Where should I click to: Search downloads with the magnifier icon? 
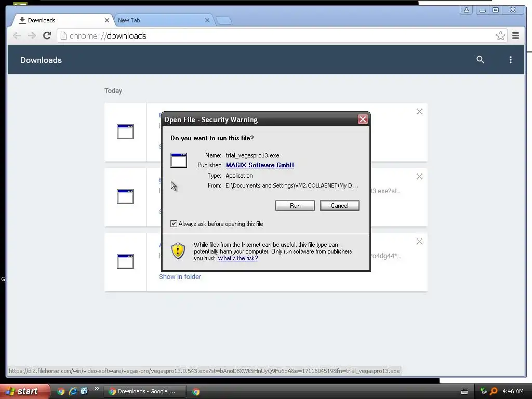point(480,60)
